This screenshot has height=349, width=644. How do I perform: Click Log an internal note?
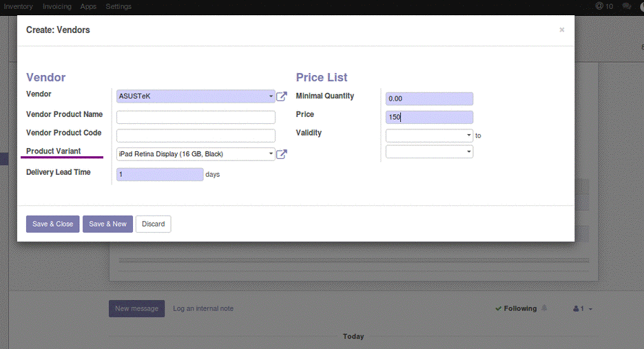pos(203,308)
